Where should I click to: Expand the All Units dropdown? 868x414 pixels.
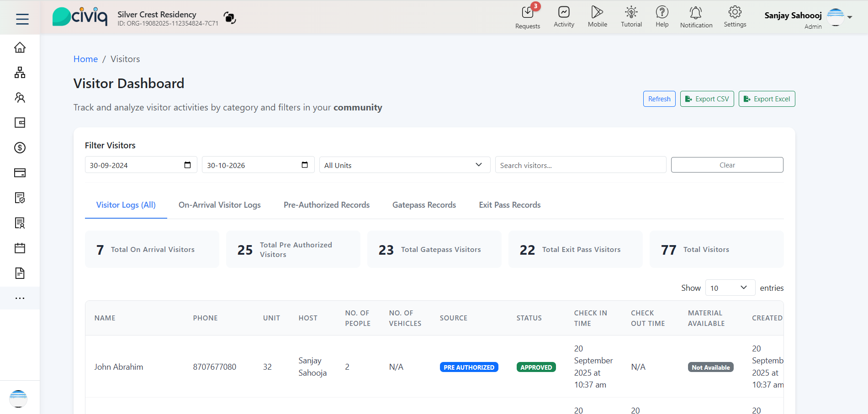(404, 165)
